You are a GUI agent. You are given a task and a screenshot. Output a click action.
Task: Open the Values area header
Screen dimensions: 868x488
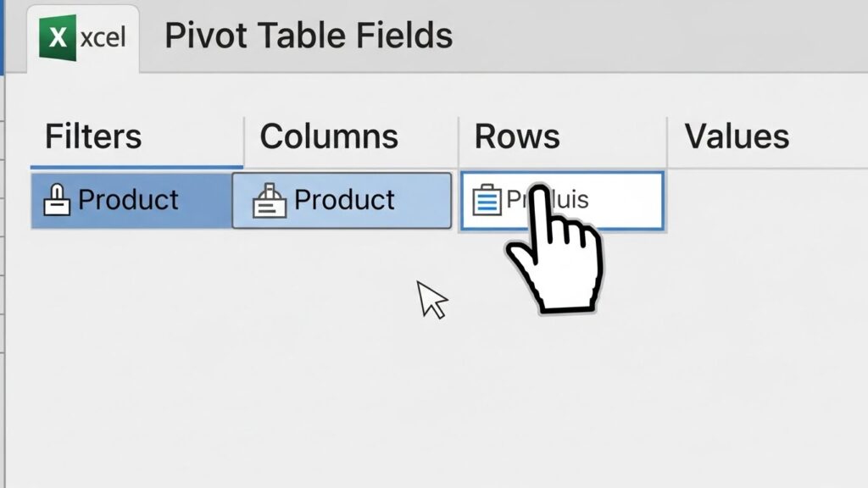coord(737,136)
